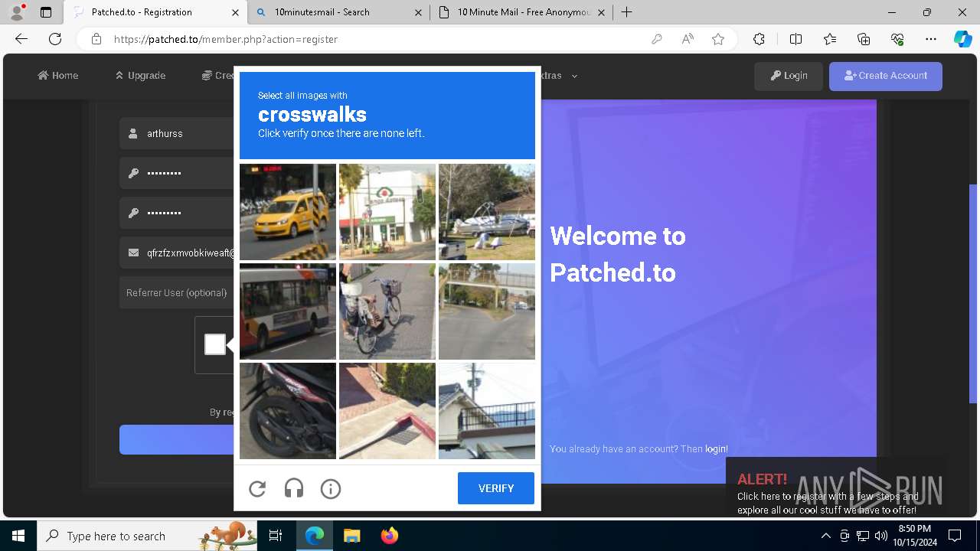Open Edge settings and more menu
Viewport: 980px width, 551px height.
931,39
